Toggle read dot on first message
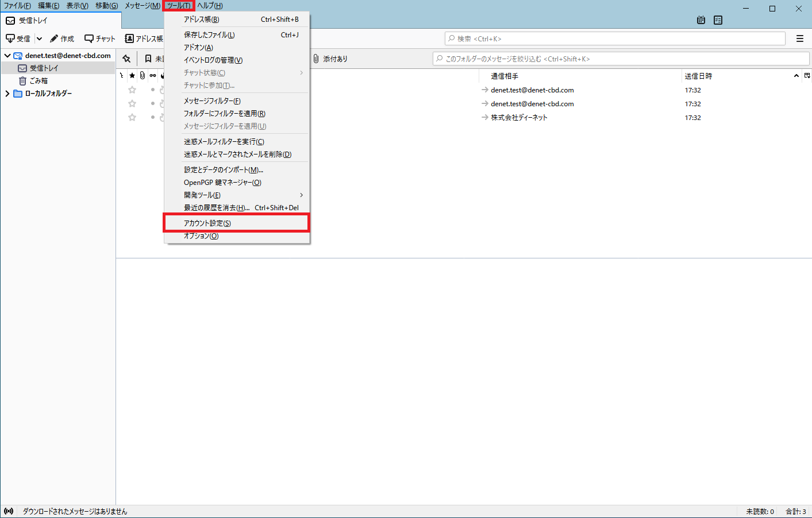Image resolution: width=812 pixels, height=518 pixels. tap(153, 90)
